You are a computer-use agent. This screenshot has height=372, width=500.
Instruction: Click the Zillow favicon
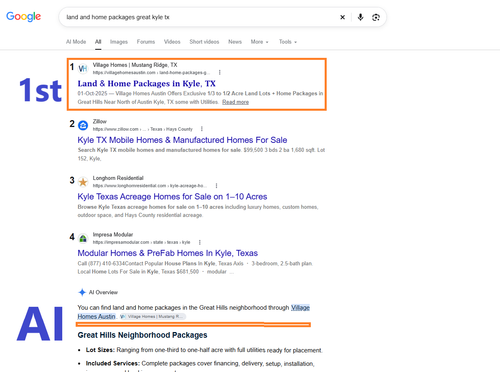point(83,125)
